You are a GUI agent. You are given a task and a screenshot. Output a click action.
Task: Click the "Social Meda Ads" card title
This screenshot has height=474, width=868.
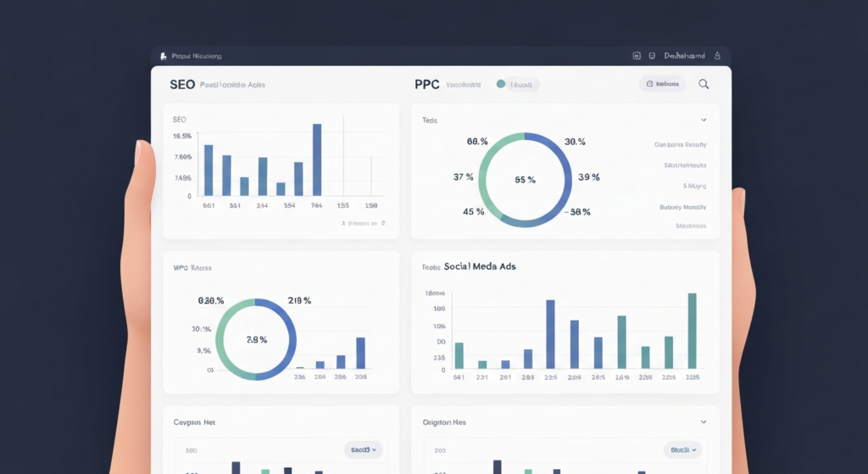coord(480,266)
